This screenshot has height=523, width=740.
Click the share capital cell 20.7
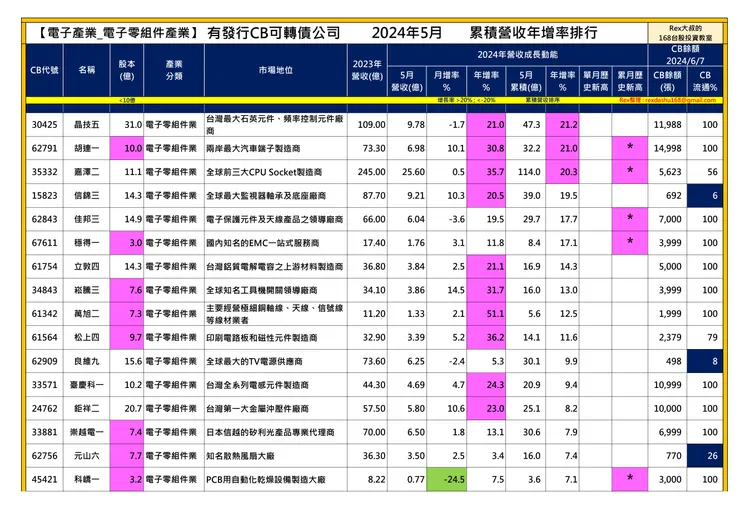[127, 408]
